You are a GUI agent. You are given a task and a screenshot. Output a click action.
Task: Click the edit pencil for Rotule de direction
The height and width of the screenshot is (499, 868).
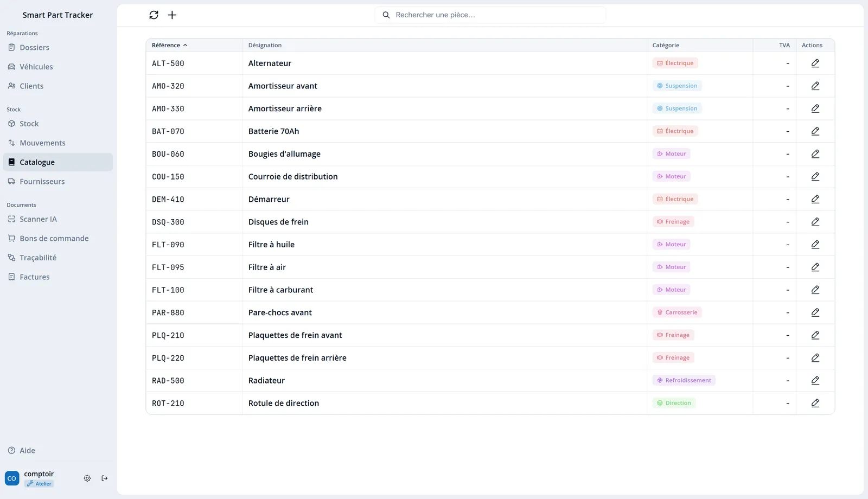815,403
